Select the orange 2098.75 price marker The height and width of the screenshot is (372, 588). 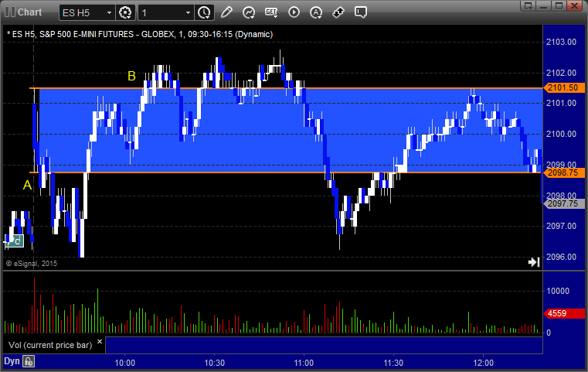pyautogui.click(x=563, y=172)
